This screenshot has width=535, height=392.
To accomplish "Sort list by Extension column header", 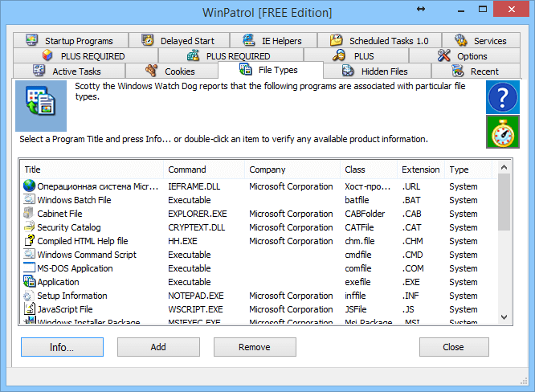I will point(421,169).
